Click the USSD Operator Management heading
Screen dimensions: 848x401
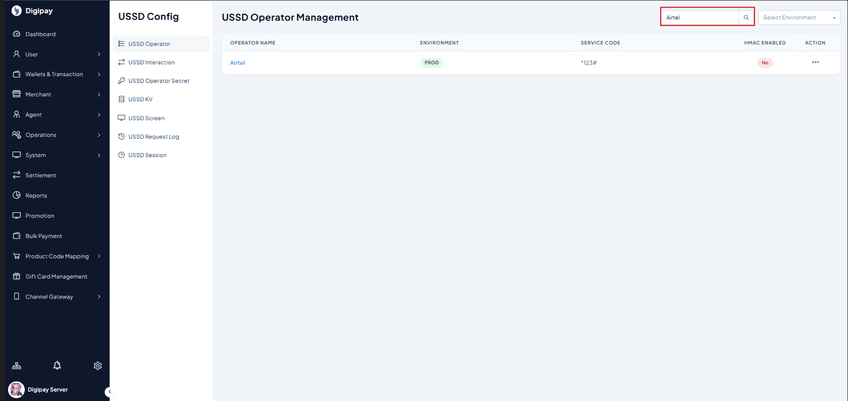(x=290, y=17)
